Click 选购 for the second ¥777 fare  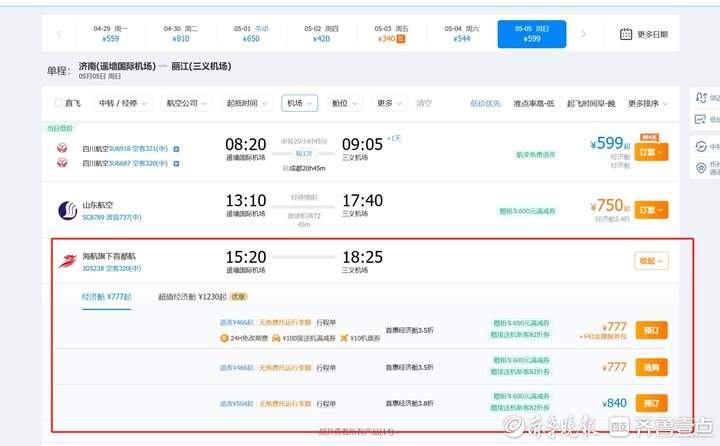pyautogui.click(x=651, y=367)
